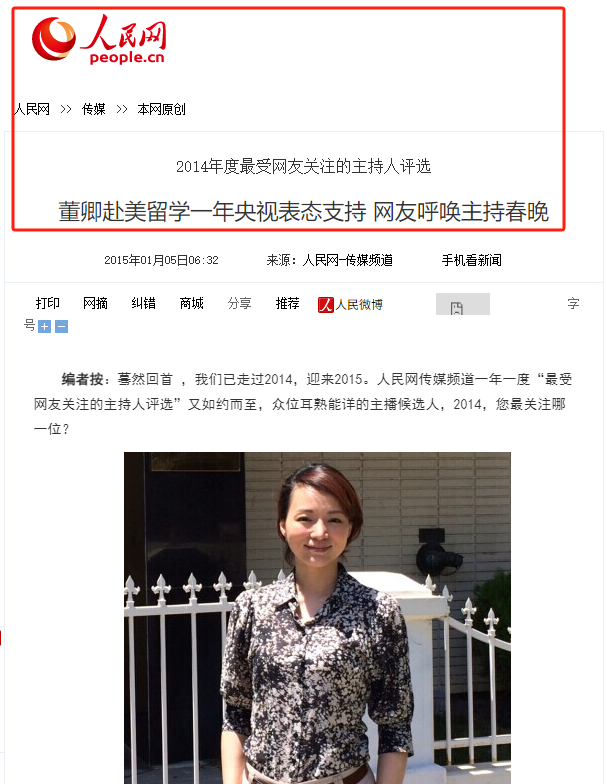
Task: Click the gray document icon box
Action: pos(462,304)
